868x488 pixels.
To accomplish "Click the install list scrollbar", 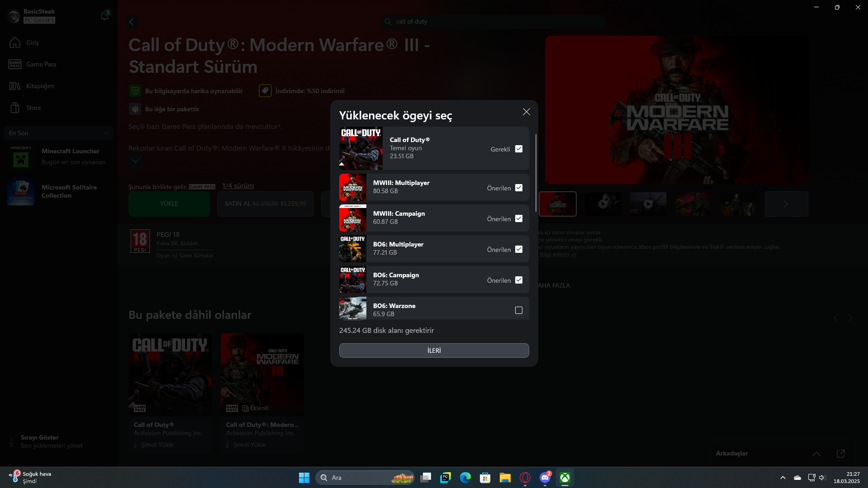I will (x=536, y=173).
